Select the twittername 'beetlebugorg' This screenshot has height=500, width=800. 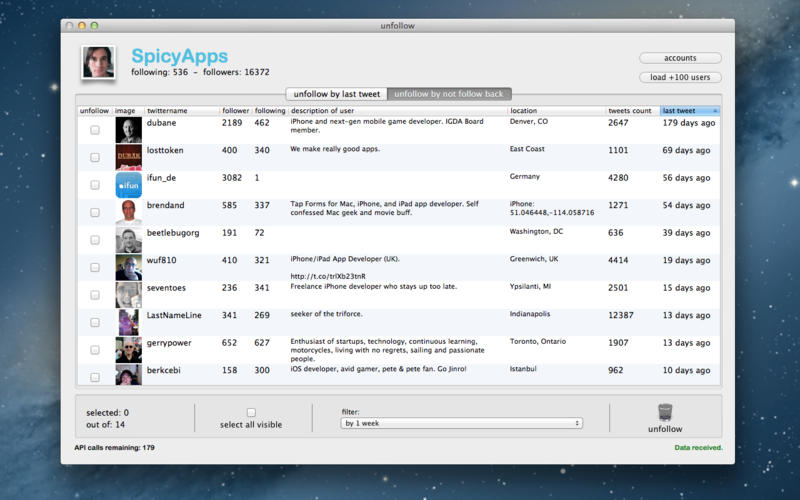[173, 233]
